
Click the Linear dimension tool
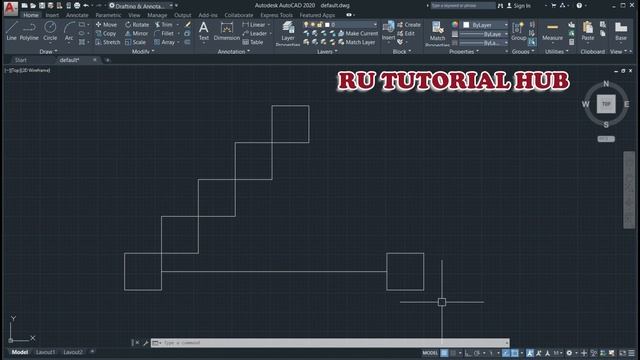(x=254, y=24)
